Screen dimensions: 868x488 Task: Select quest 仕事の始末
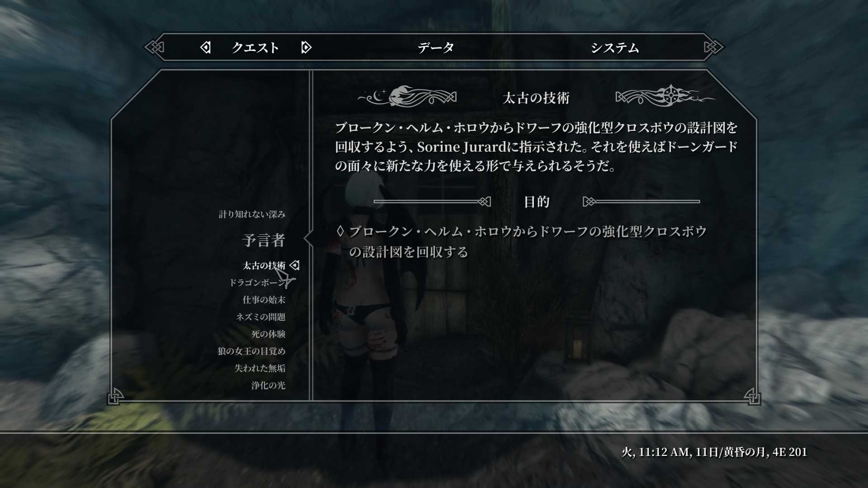coord(264,300)
